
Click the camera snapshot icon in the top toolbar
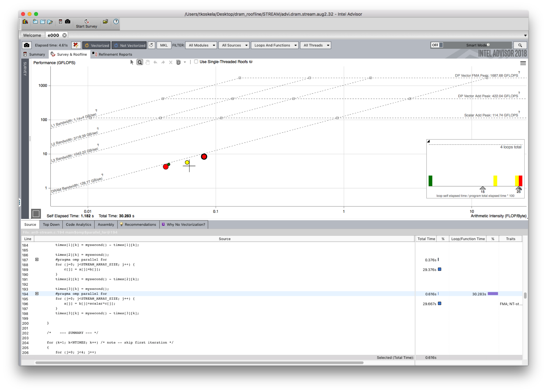[68, 21]
